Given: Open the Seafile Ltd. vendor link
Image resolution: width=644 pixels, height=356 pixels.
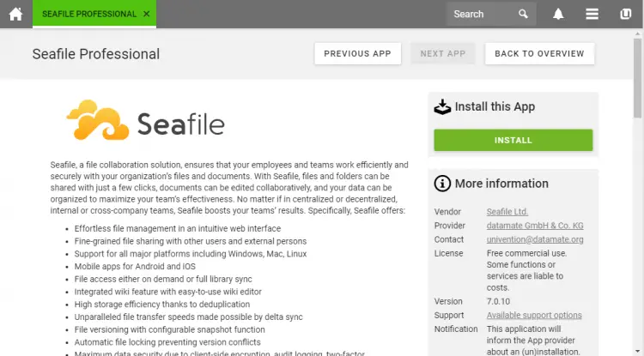Looking at the screenshot, I should [507, 212].
